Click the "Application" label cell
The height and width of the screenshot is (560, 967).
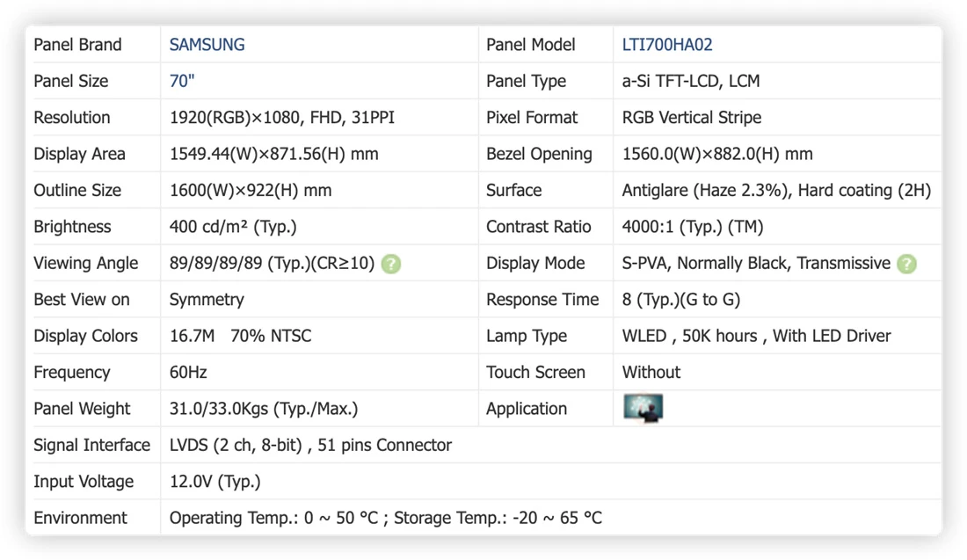coord(546,408)
